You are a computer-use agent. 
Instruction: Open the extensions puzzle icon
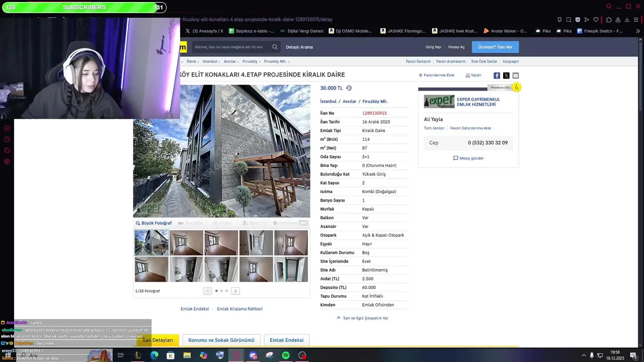(x=609, y=20)
